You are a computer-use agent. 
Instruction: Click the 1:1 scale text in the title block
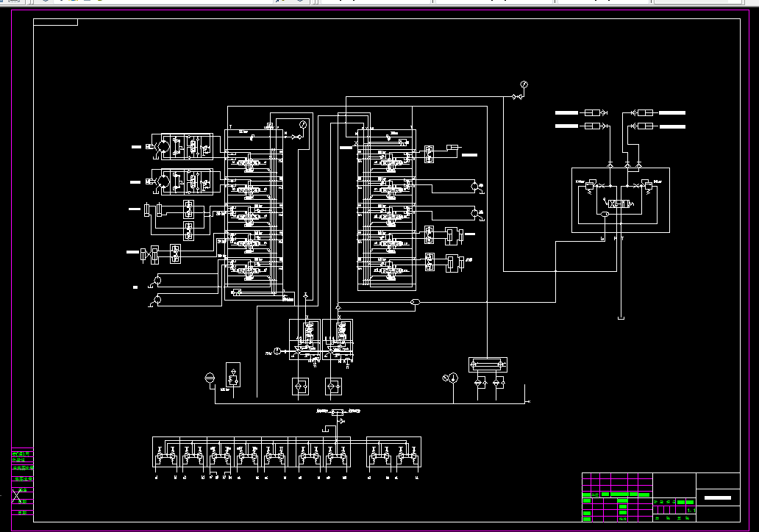(x=691, y=511)
